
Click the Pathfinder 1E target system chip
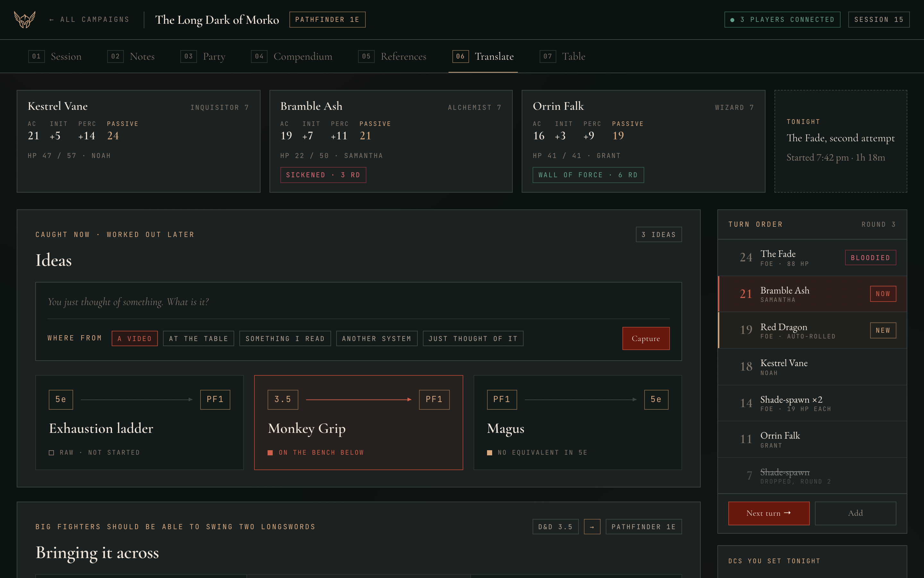click(644, 527)
